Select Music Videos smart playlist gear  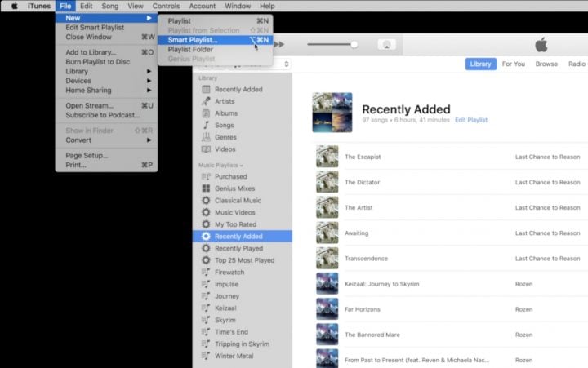point(206,212)
